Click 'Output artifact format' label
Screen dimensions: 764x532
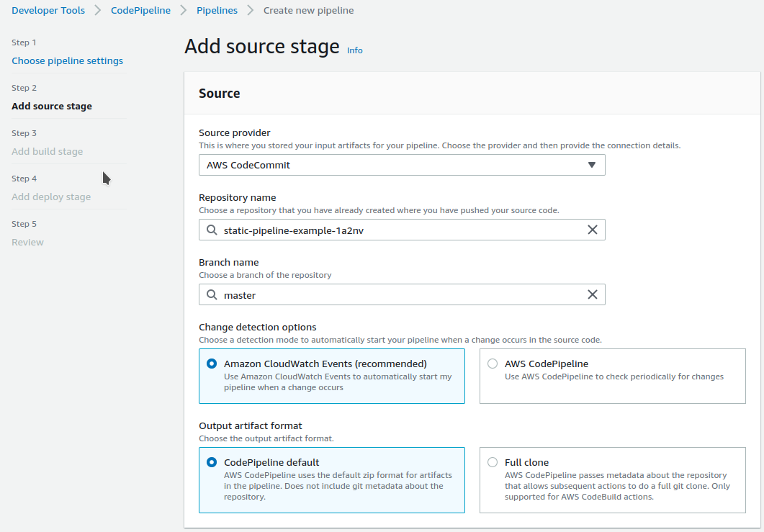click(251, 425)
